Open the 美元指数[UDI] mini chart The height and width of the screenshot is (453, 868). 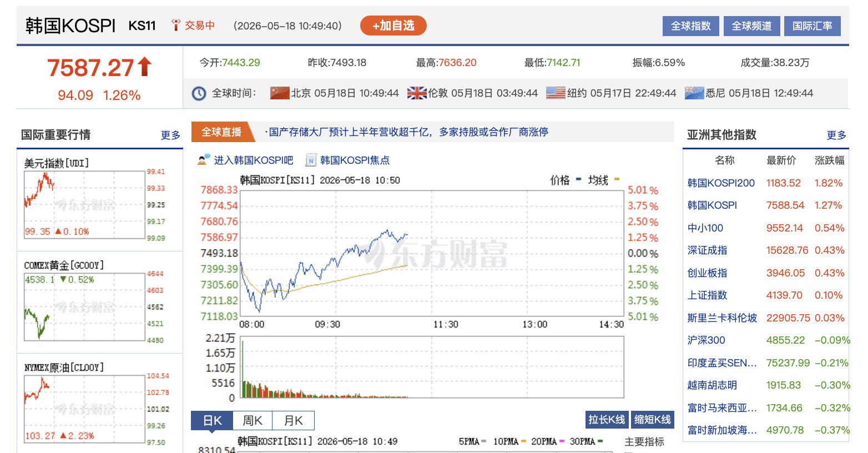pos(84,205)
